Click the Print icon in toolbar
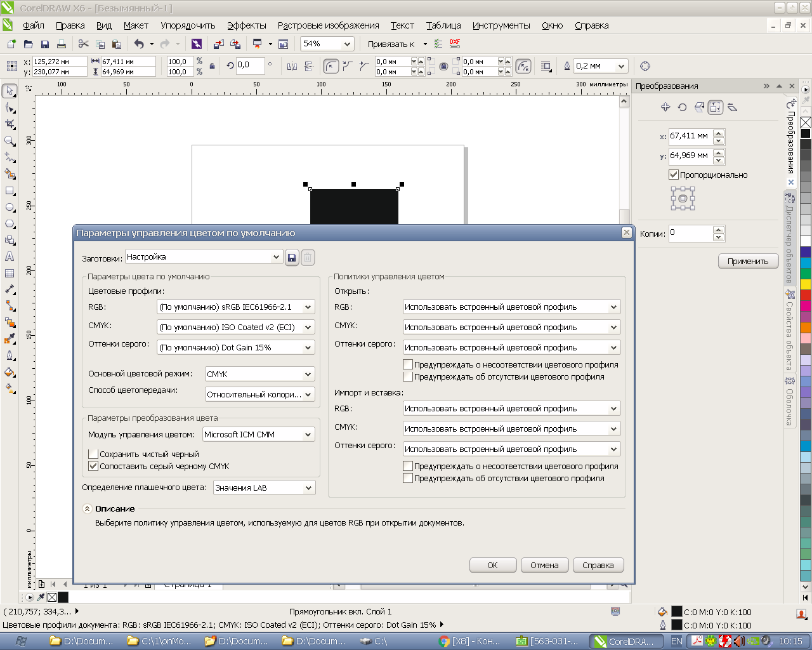 [x=62, y=44]
